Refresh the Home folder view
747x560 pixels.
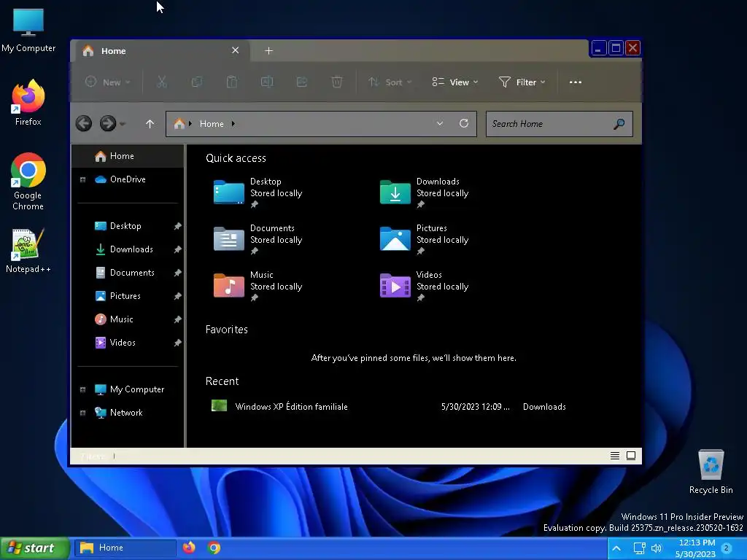463,123
